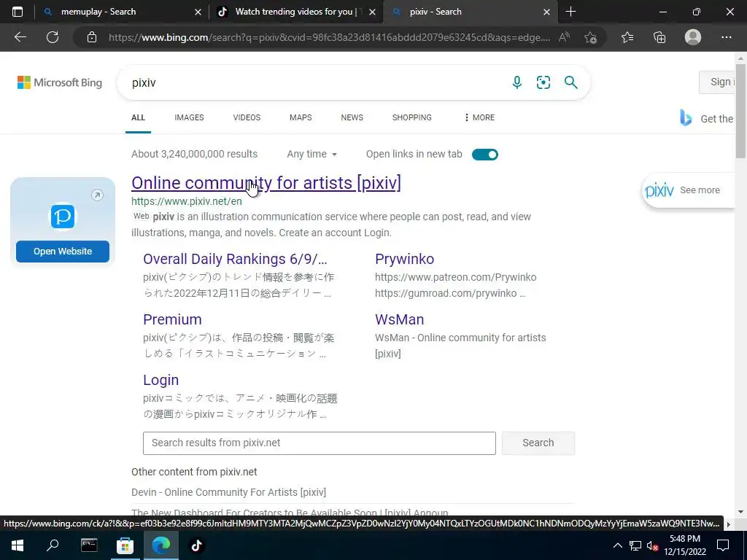This screenshot has width=747, height=560.
Task: Click inside the Bing search box with pixiv
Action: coord(314,82)
